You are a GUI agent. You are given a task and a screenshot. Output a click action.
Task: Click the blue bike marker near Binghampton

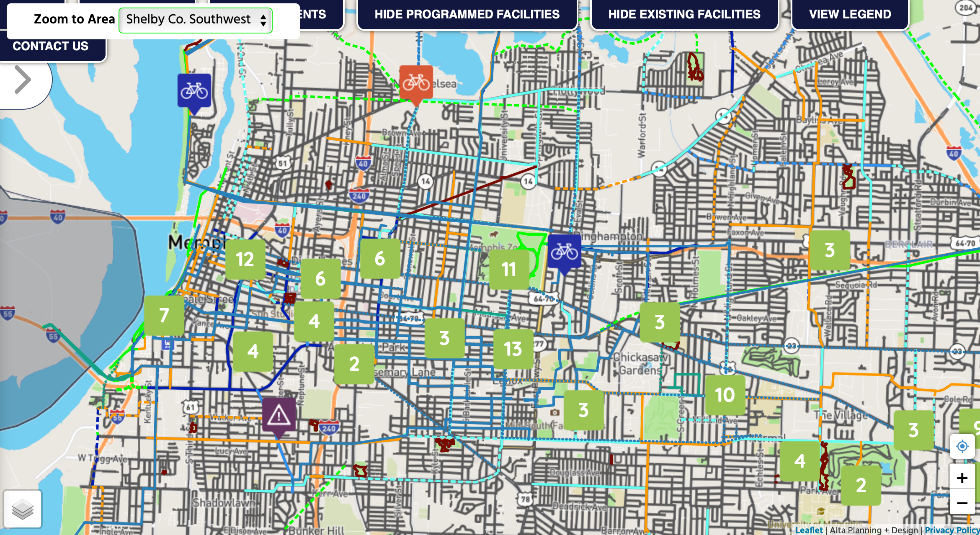(564, 252)
